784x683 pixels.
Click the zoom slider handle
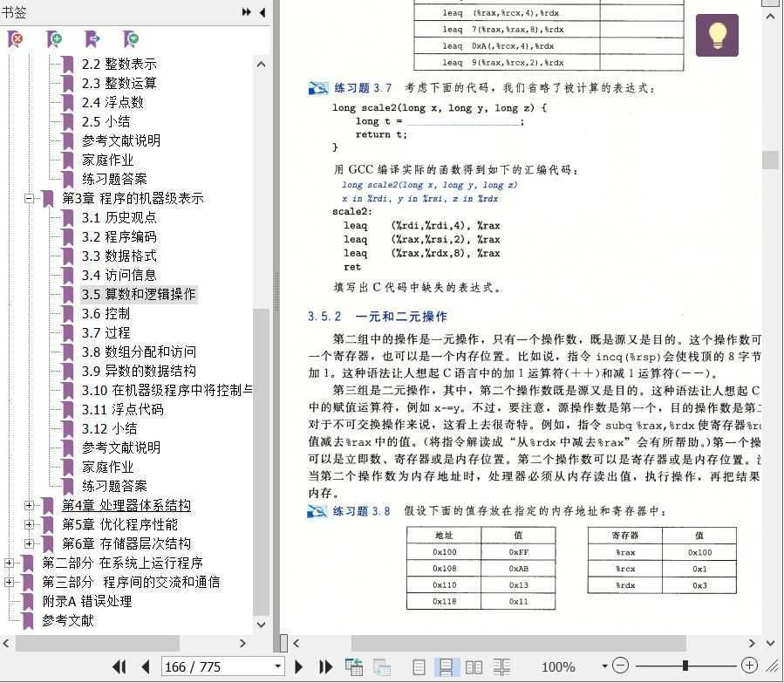[x=685, y=666]
